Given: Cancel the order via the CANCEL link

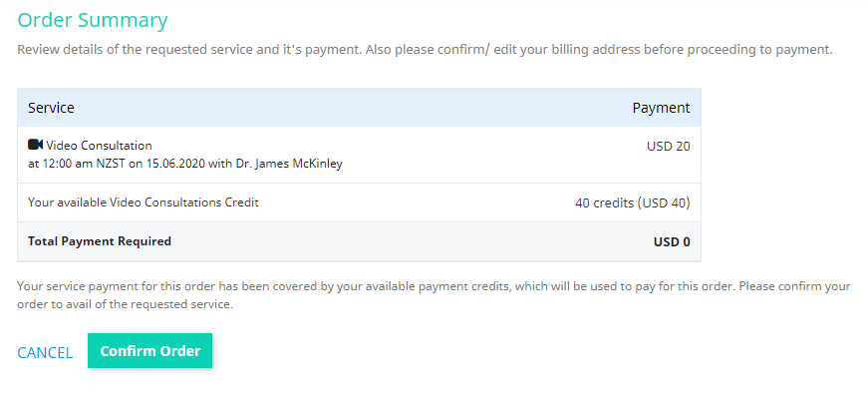Looking at the screenshot, I should coord(45,352).
